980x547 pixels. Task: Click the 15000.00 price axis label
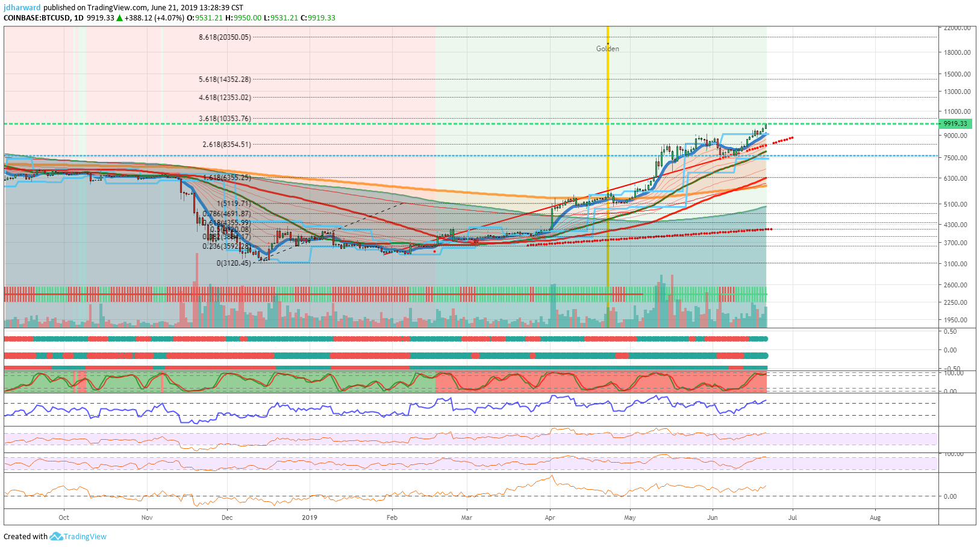point(957,74)
